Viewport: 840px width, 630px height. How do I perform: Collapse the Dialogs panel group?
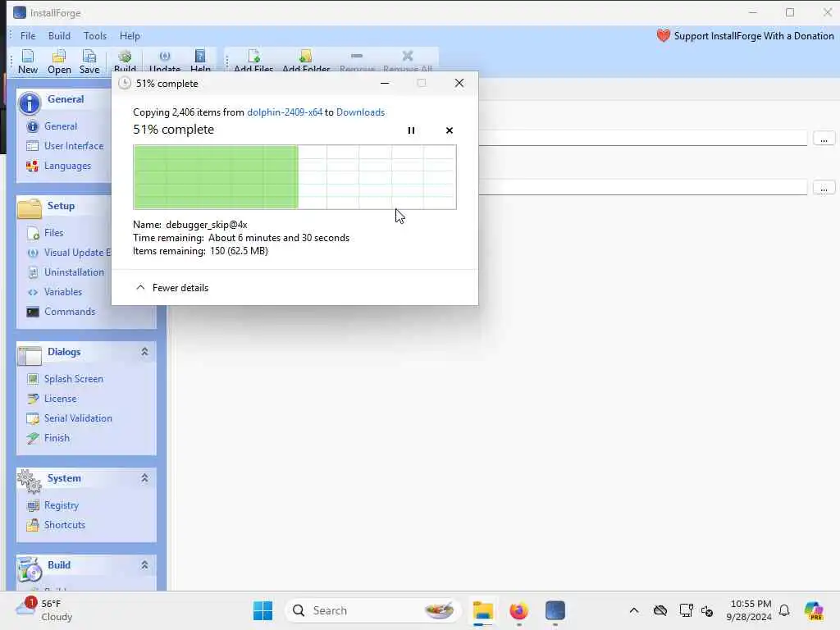(144, 352)
